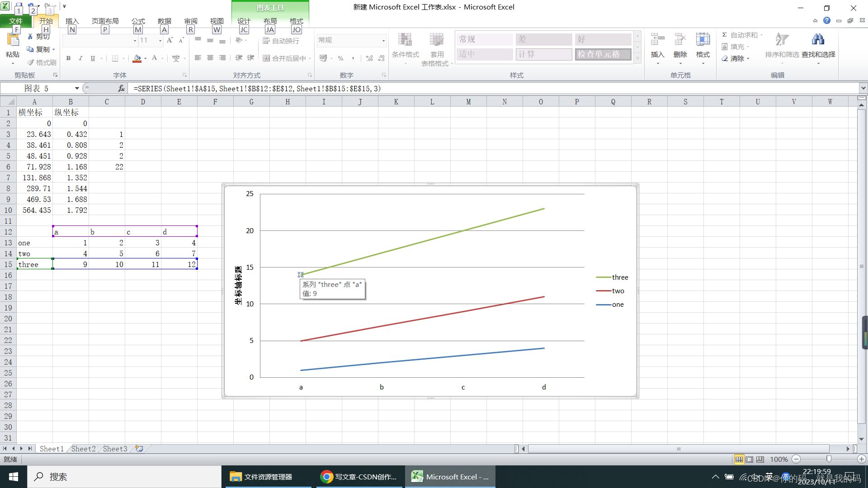
Task: Click the Insert Function fx icon
Action: coord(121,89)
